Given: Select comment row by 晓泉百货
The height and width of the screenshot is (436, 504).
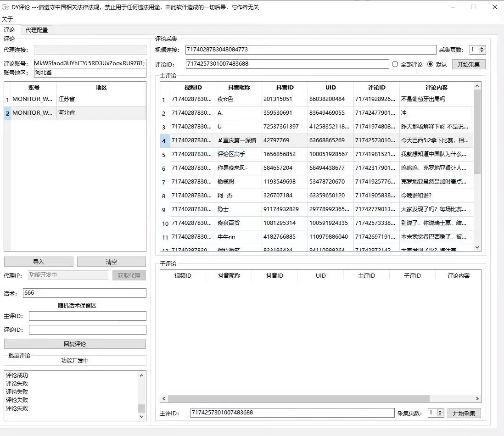Looking at the screenshot, I should tap(317, 223).
